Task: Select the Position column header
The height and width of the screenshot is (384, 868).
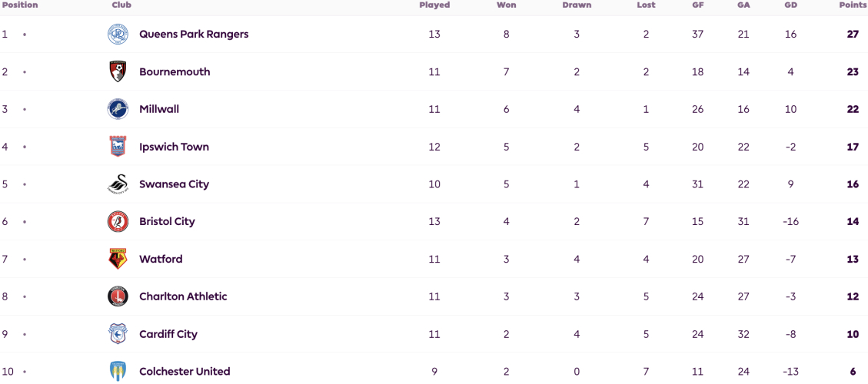Action: 20,5
